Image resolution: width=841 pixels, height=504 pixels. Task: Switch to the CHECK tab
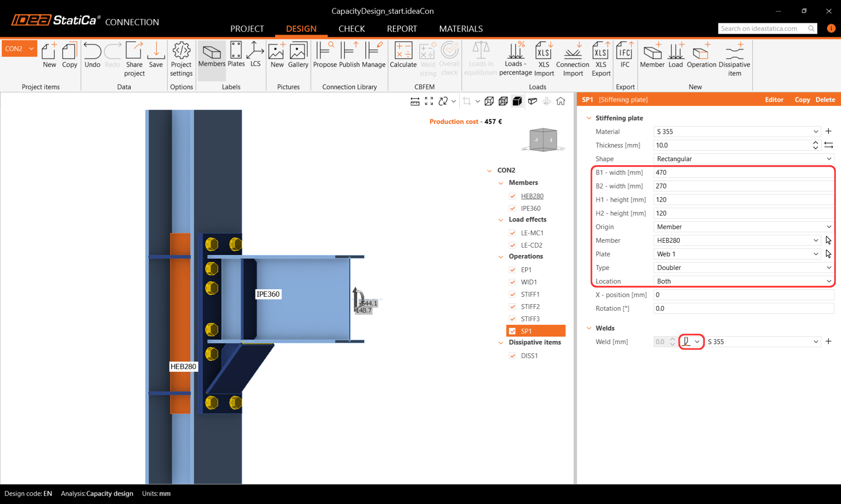(x=351, y=28)
